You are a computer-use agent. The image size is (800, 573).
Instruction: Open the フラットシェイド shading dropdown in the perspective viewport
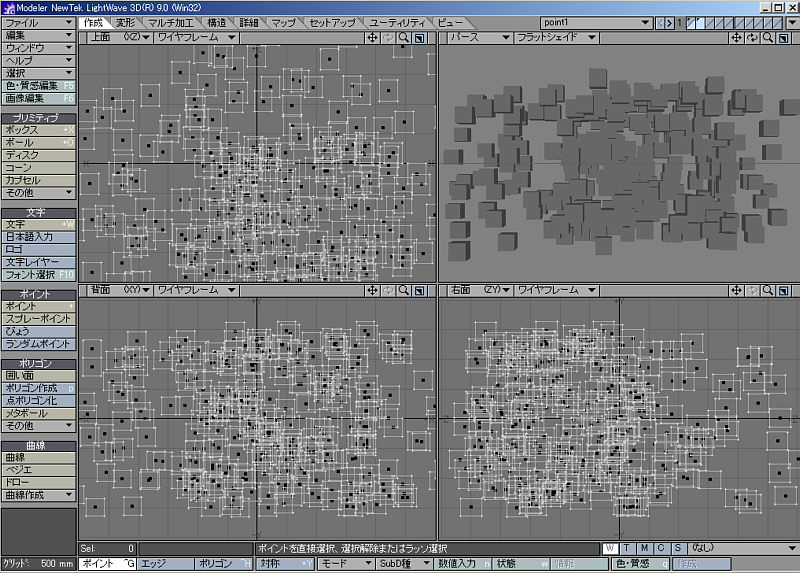(x=556, y=38)
